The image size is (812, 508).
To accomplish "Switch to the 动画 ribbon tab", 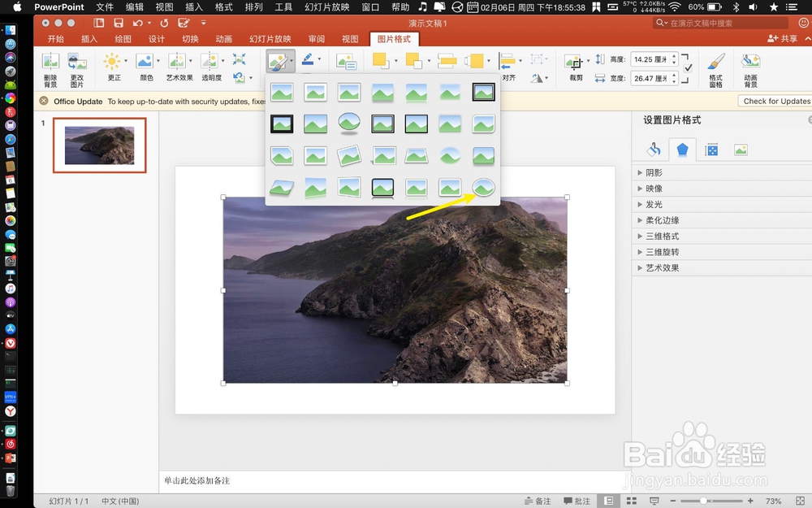I will point(224,39).
